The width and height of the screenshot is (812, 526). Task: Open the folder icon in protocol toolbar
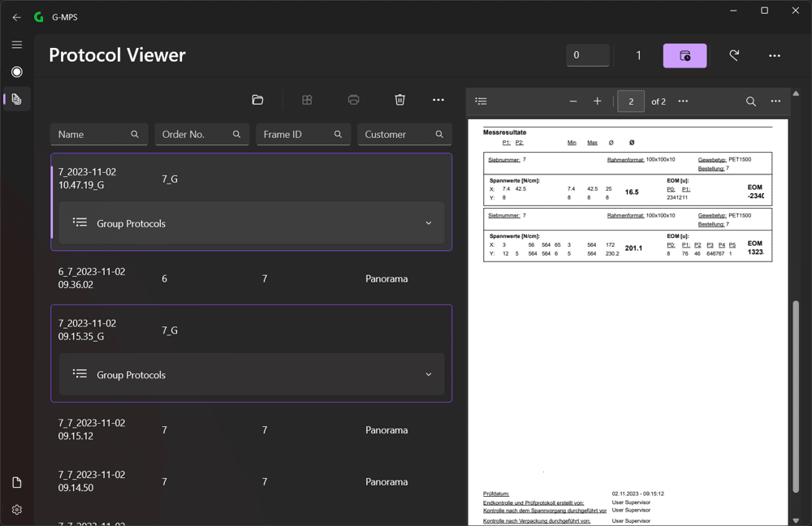(257, 100)
